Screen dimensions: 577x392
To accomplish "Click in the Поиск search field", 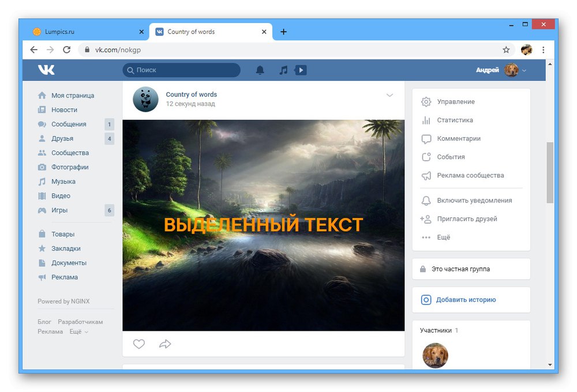I will [x=181, y=70].
